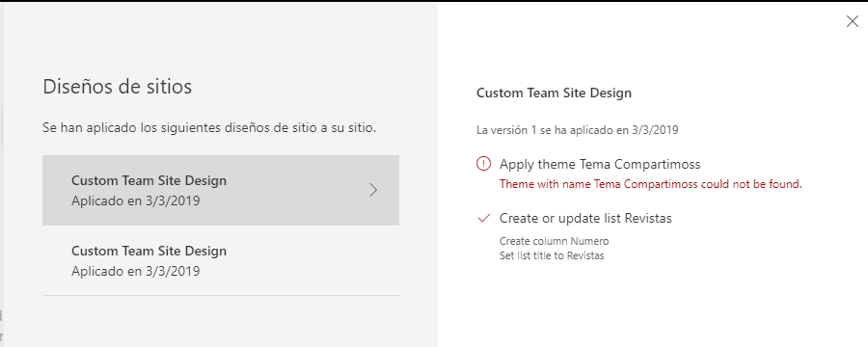Click the La versión 1 applied text

pyautogui.click(x=578, y=131)
